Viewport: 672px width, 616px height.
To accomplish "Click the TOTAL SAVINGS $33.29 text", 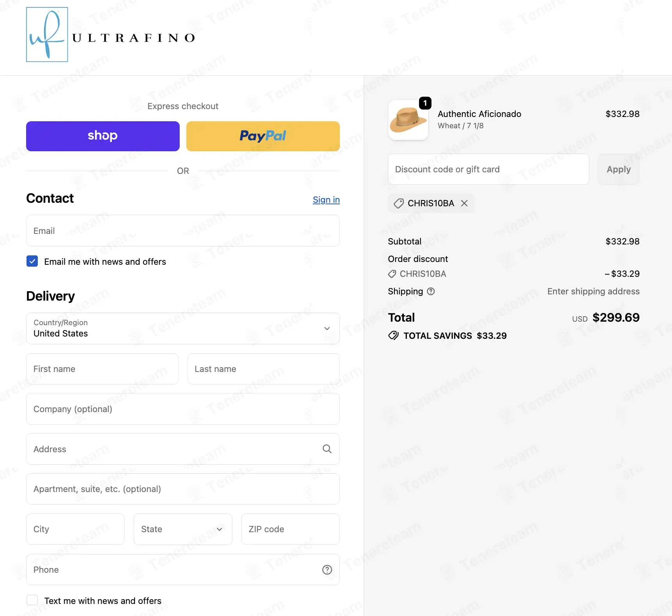I will click(455, 336).
